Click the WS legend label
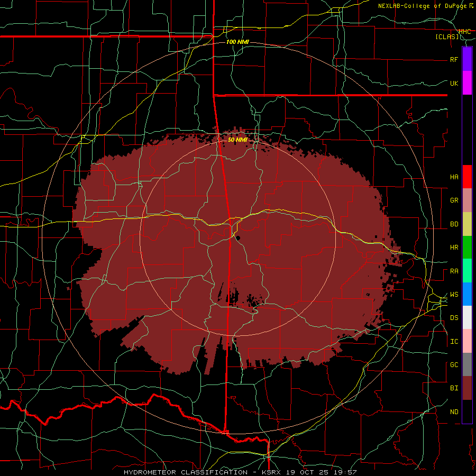The height and width of the screenshot is (476, 476). coord(454,295)
